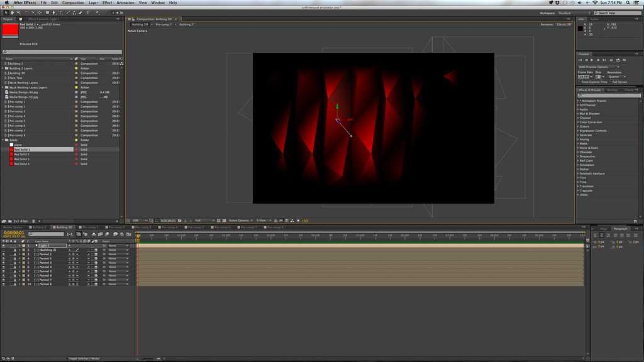The height and width of the screenshot is (362, 644).
Task: Create a new folder in Project panel
Action: tap(9, 221)
